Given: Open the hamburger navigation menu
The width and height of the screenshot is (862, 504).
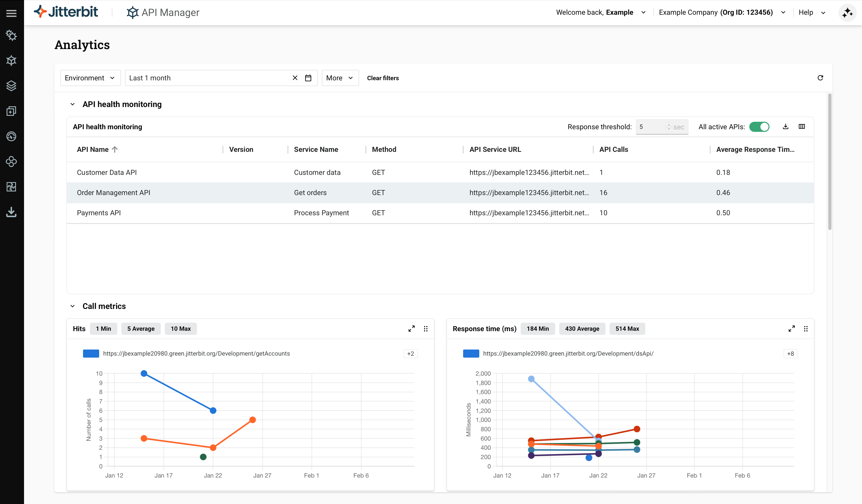Looking at the screenshot, I should tap(11, 13).
